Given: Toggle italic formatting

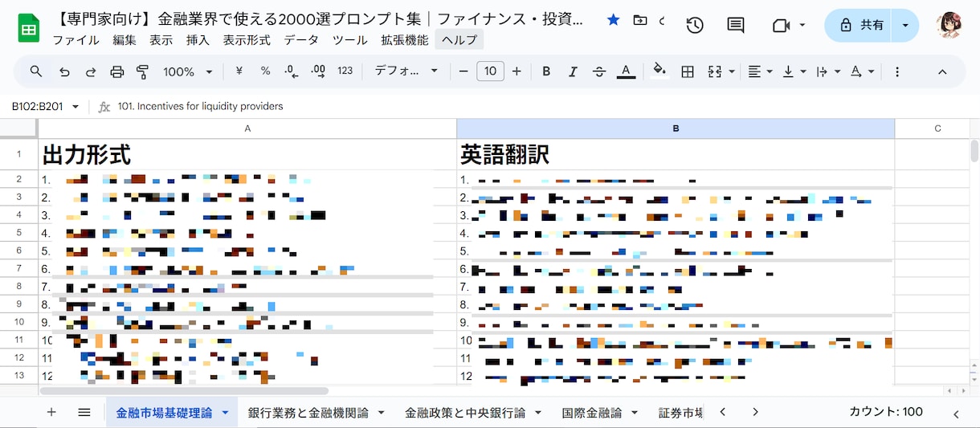Looking at the screenshot, I should coord(573,71).
